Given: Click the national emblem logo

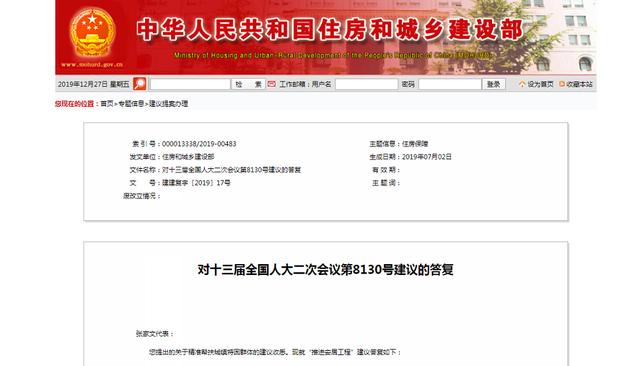Looking at the screenshot, I should click(x=93, y=33).
